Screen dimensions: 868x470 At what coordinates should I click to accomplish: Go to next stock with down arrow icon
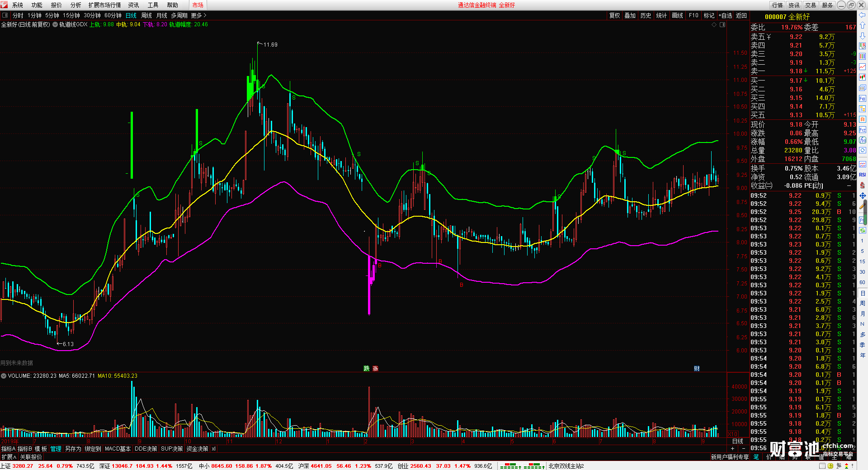(863, 35)
